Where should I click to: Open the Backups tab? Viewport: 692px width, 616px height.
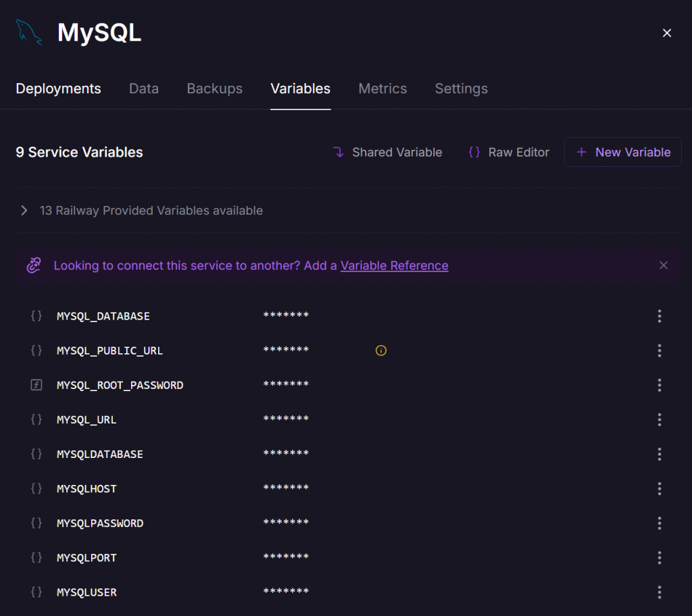(x=214, y=88)
